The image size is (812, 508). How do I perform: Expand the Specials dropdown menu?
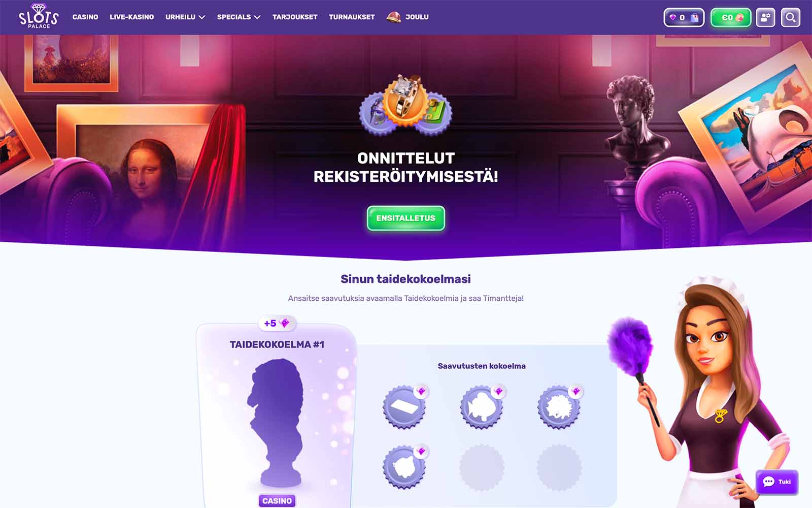point(239,17)
